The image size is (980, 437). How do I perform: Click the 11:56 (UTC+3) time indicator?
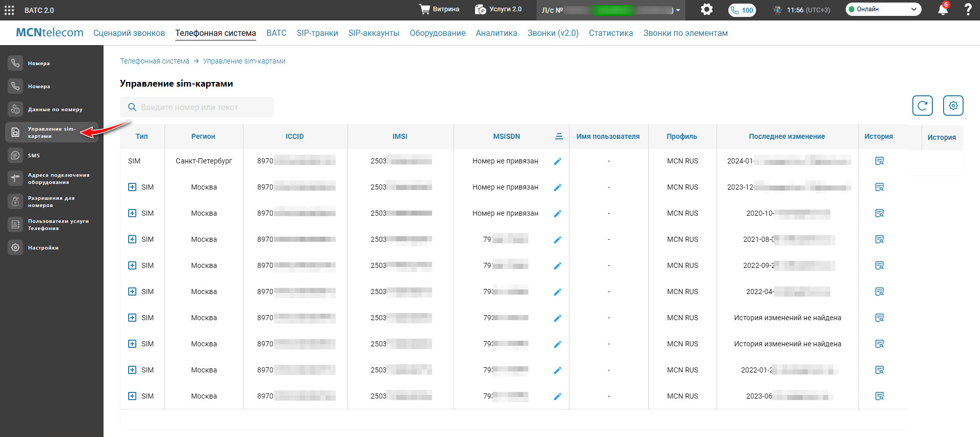[x=808, y=10]
